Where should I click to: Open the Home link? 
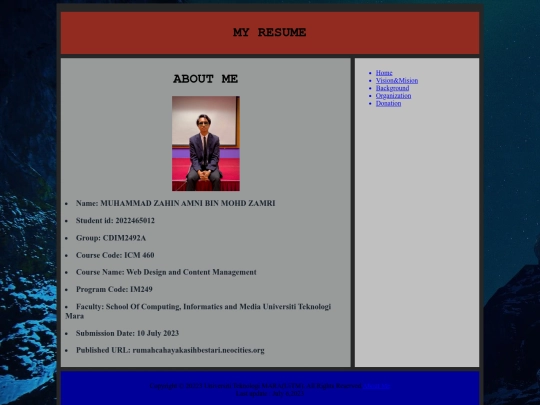384,73
